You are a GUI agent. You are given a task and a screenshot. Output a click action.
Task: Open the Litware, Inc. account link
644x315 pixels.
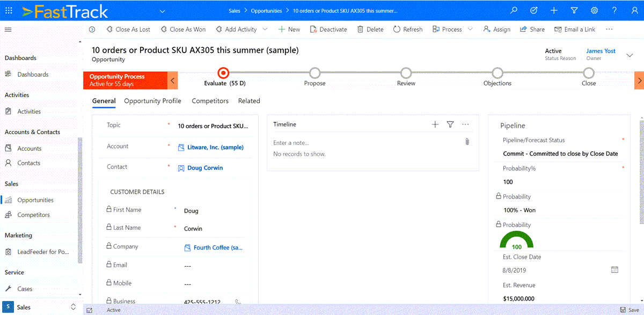[211, 147]
